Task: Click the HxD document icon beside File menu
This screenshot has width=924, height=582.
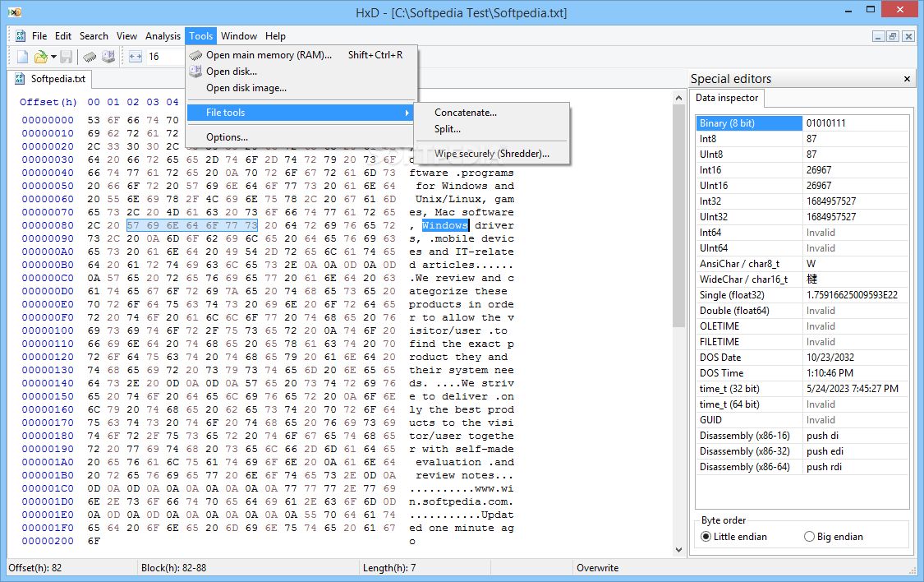Action: click(x=21, y=36)
